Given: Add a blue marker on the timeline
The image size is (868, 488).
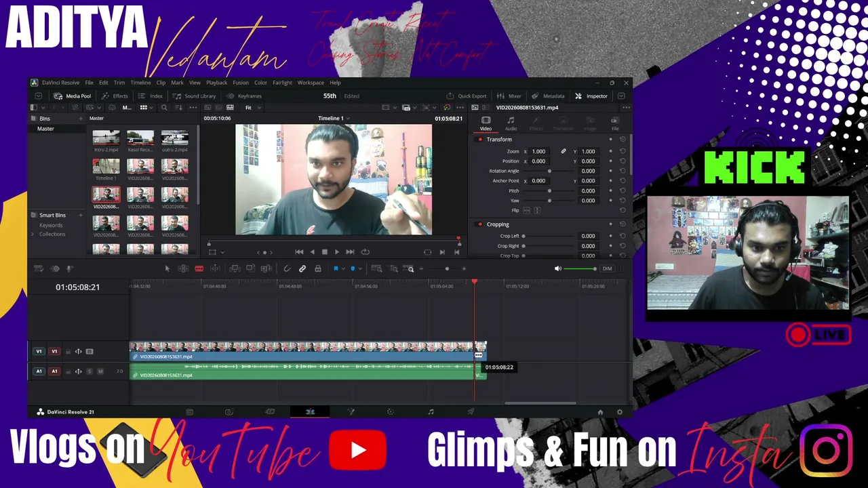Looking at the screenshot, I should coord(353,269).
